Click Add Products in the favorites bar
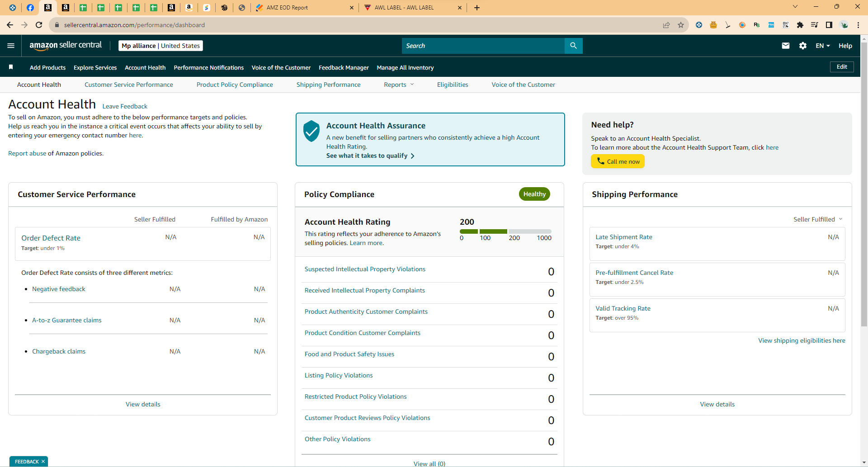Viewport: 868px width, 467px height. pos(47,67)
